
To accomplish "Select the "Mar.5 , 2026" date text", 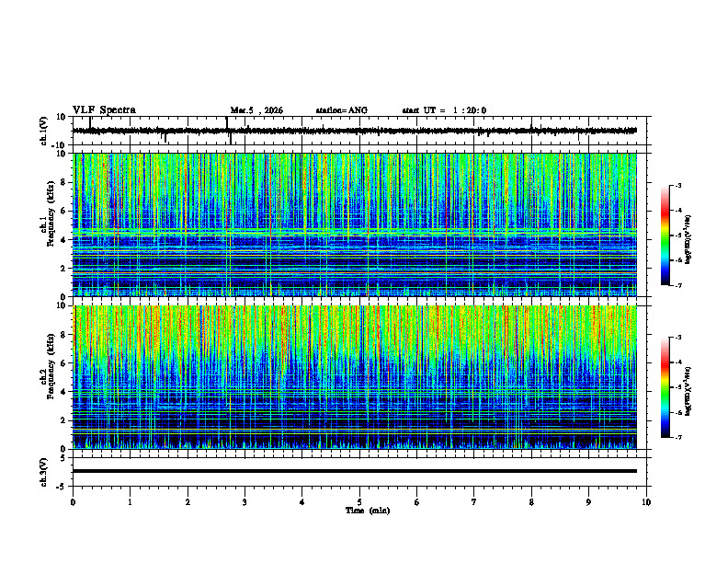I will 256,110.
